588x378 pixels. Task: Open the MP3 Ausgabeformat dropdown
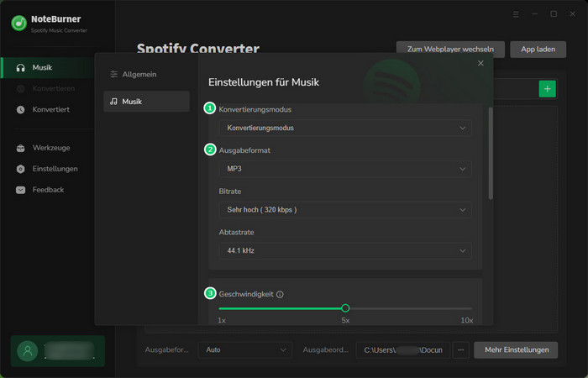tap(345, 169)
